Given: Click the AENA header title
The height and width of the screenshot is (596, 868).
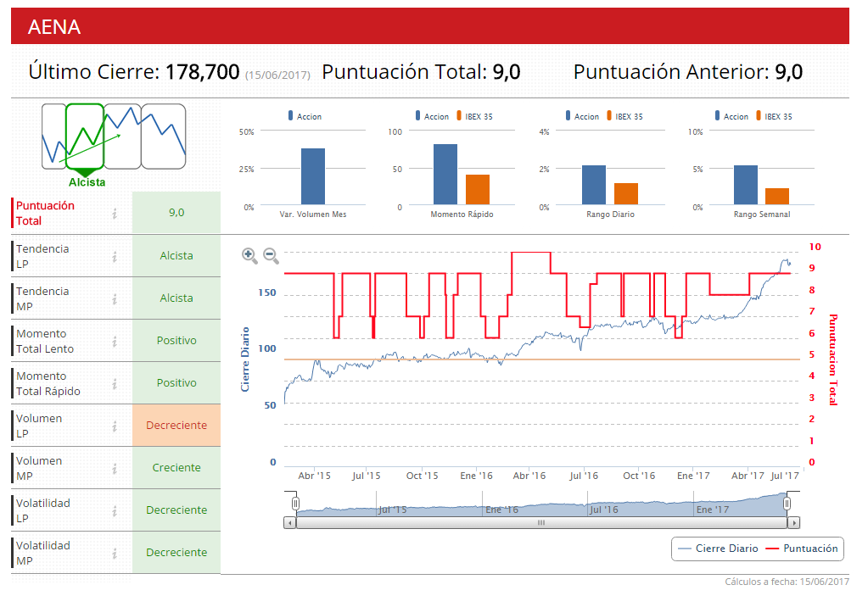Looking at the screenshot, I should (x=54, y=26).
